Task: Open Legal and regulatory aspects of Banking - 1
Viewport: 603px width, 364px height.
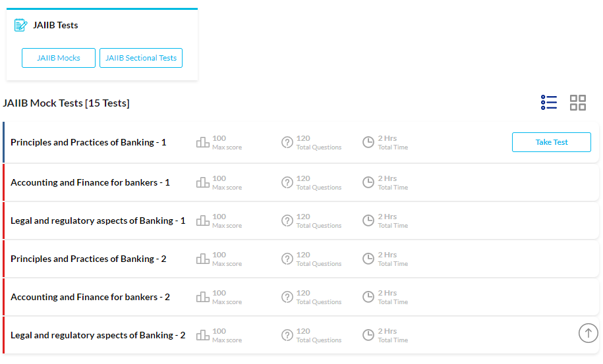Action: point(98,221)
